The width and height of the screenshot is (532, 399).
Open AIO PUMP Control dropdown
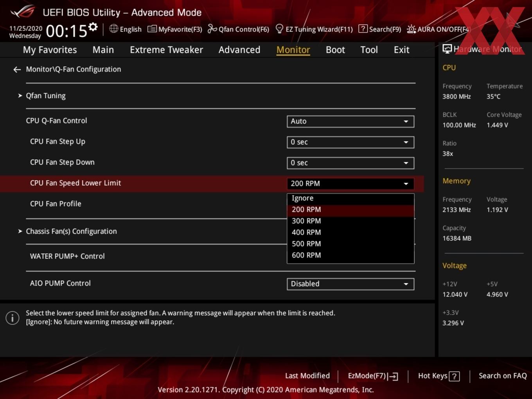click(x=350, y=284)
